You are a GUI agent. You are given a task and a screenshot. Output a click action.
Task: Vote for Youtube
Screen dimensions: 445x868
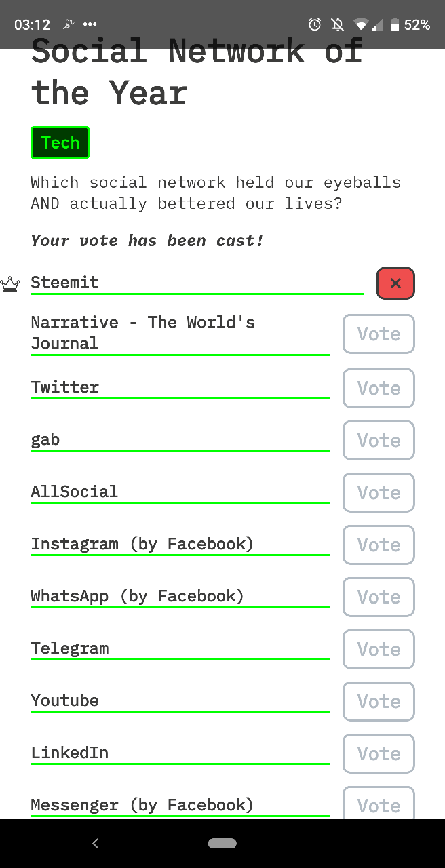379,701
